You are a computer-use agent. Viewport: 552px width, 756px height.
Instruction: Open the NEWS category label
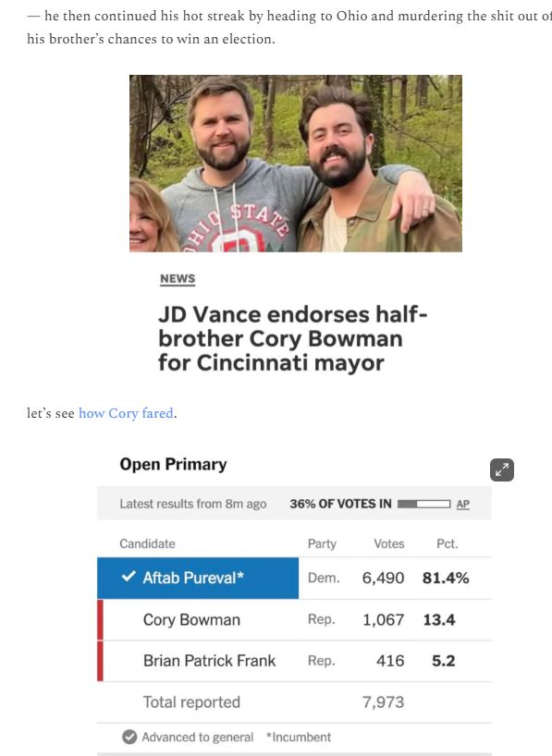(x=178, y=279)
